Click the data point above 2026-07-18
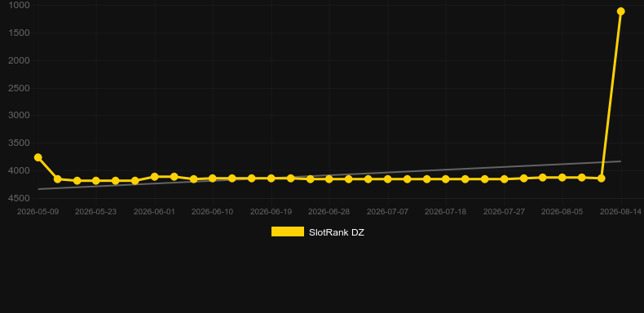This screenshot has width=644, height=313. [446, 179]
